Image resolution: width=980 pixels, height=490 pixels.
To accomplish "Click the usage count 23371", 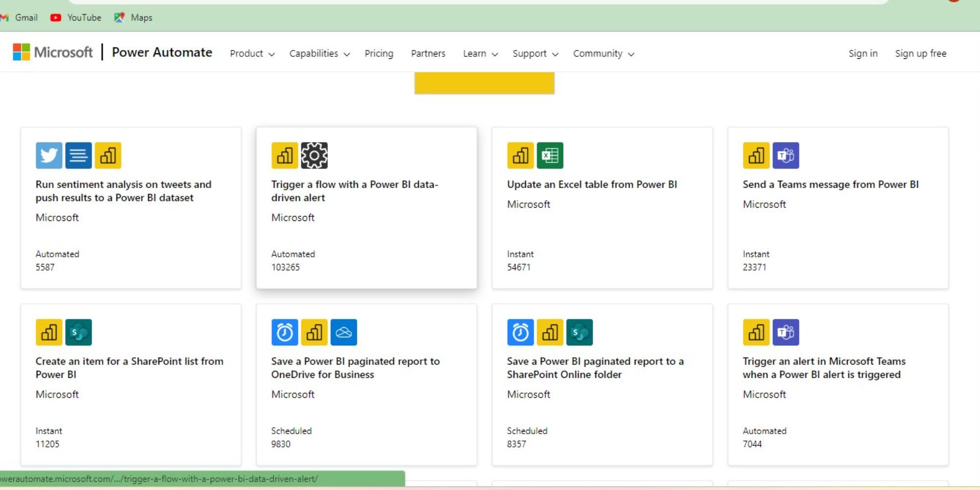I will (x=755, y=268).
